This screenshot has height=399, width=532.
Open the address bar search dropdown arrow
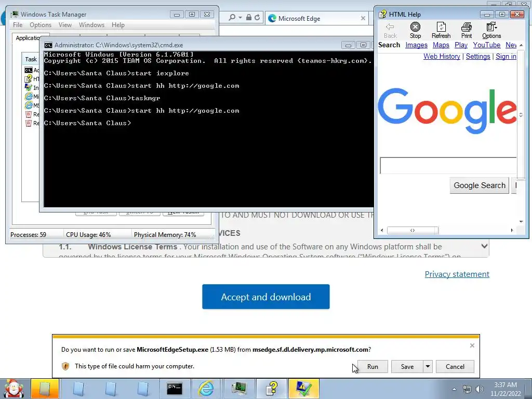pos(240,17)
